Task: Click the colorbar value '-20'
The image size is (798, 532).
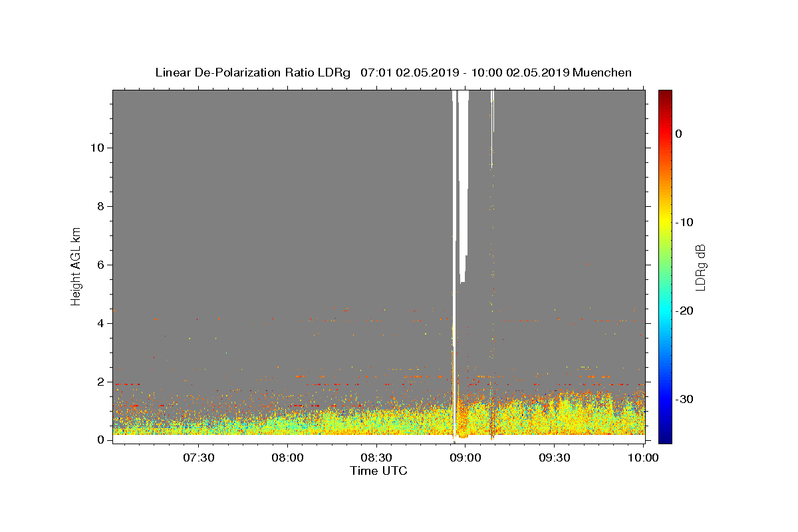Action: [x=686, y=311]
